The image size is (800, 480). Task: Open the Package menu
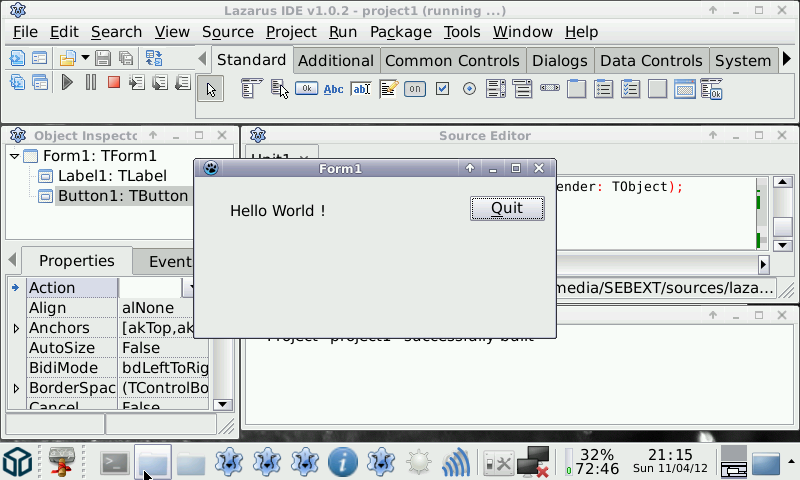[x=400, y=32]
